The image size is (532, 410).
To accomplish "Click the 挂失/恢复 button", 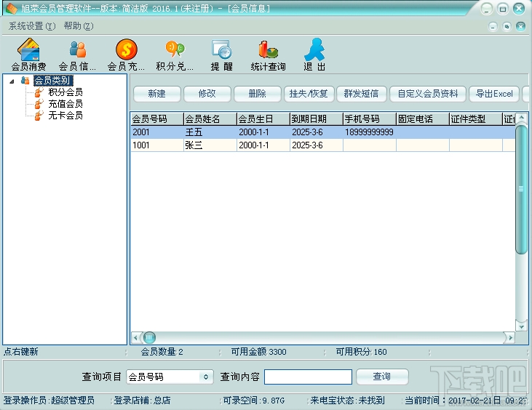I will [309, 94].
